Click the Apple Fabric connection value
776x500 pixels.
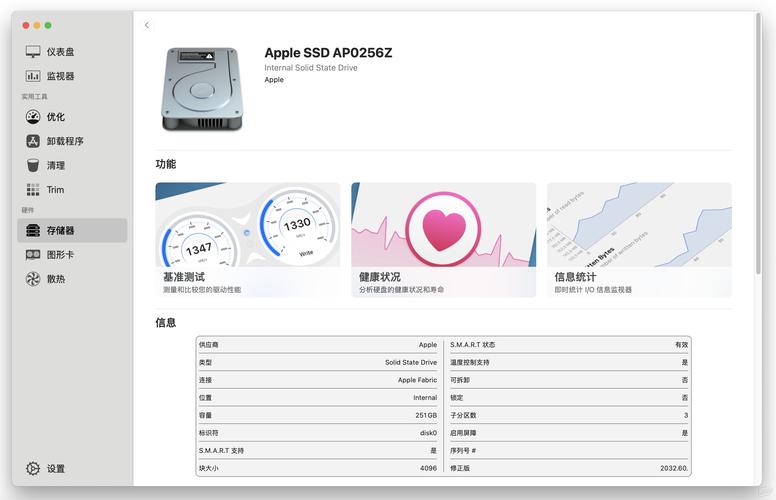[417, 380]
